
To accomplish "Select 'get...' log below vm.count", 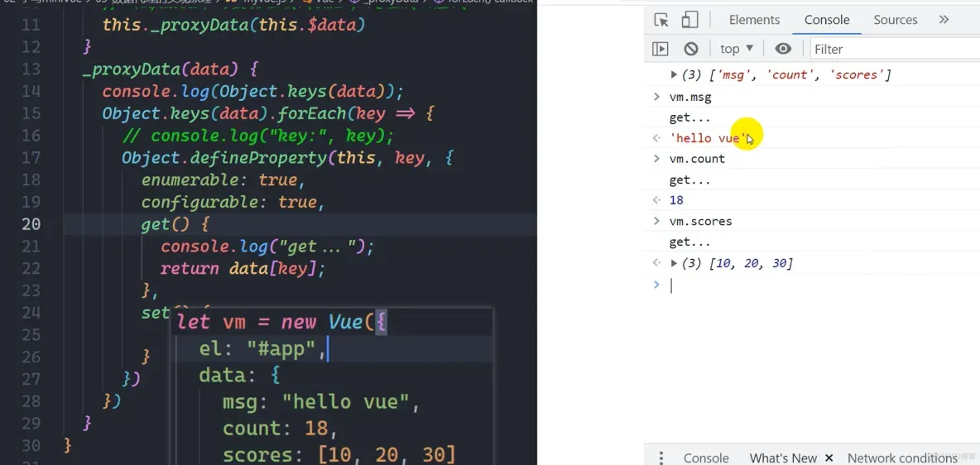I will (690, 180).
